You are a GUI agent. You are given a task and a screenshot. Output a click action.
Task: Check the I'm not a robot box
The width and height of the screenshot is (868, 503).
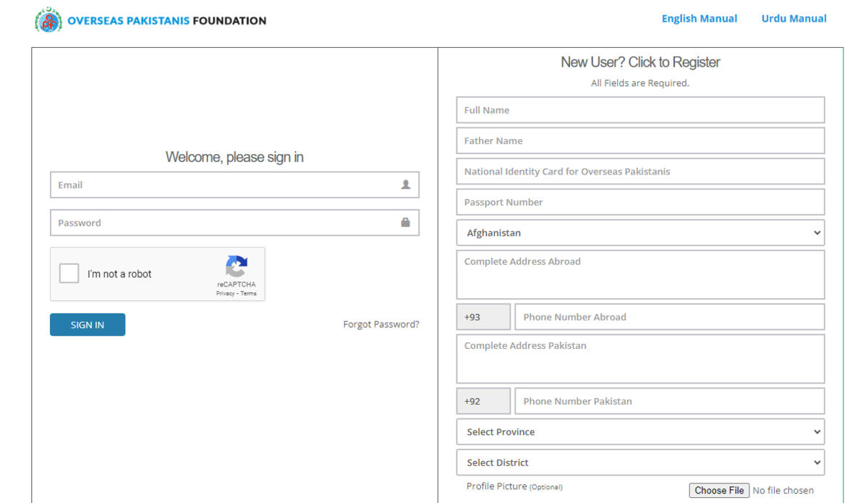click(69, 274)
